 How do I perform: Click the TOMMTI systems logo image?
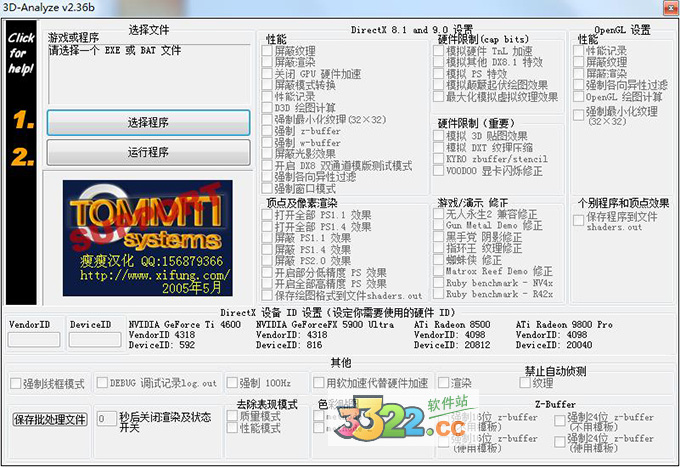(x=147, y=238)
